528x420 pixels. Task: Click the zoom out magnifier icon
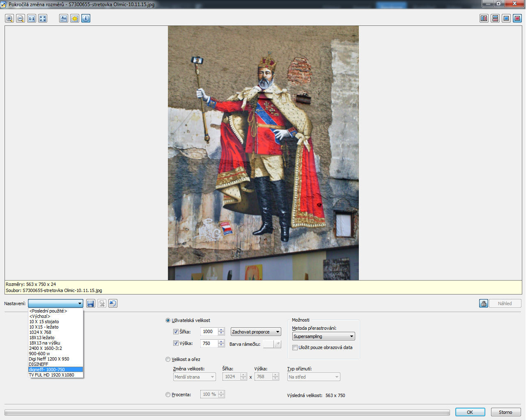21,18
